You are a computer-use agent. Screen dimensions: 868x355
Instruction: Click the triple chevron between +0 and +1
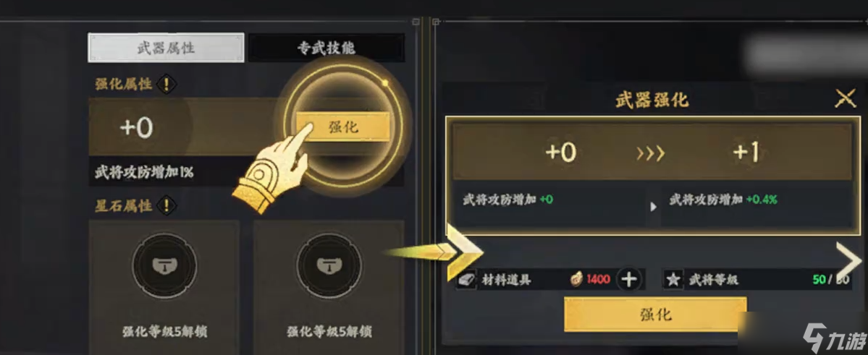point(650,153)
